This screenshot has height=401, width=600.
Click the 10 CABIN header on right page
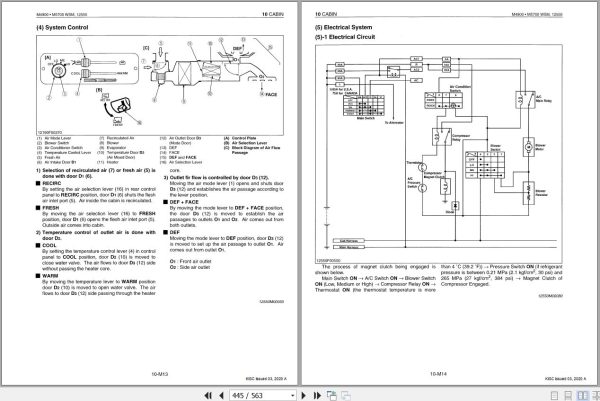coord(326,14)
